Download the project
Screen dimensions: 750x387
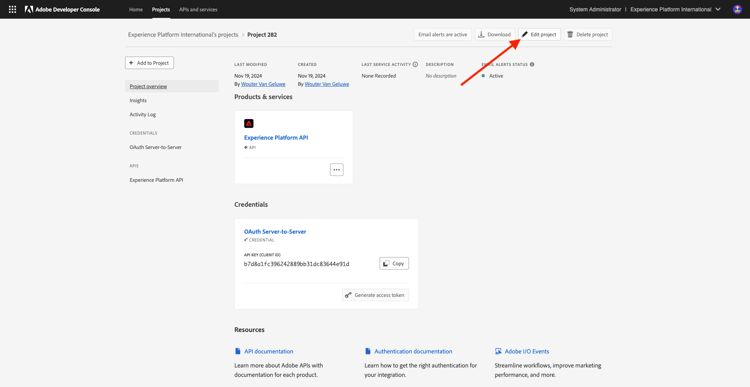(495, 34)
